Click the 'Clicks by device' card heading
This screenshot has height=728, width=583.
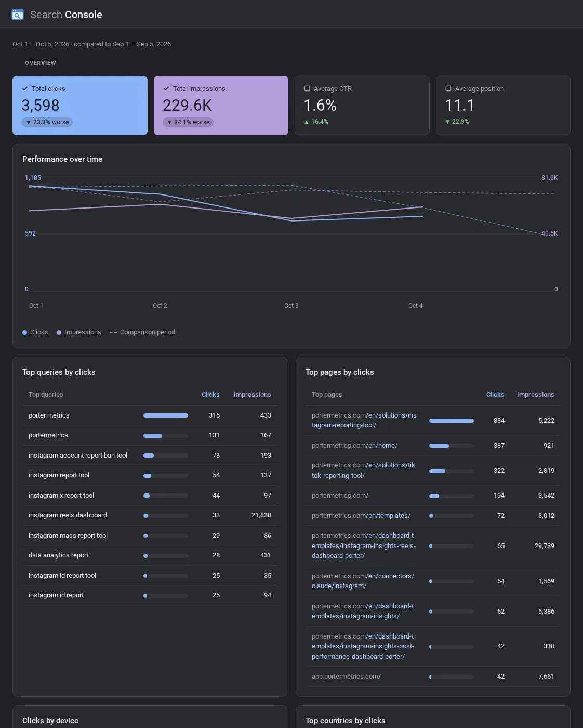[50, 721]
